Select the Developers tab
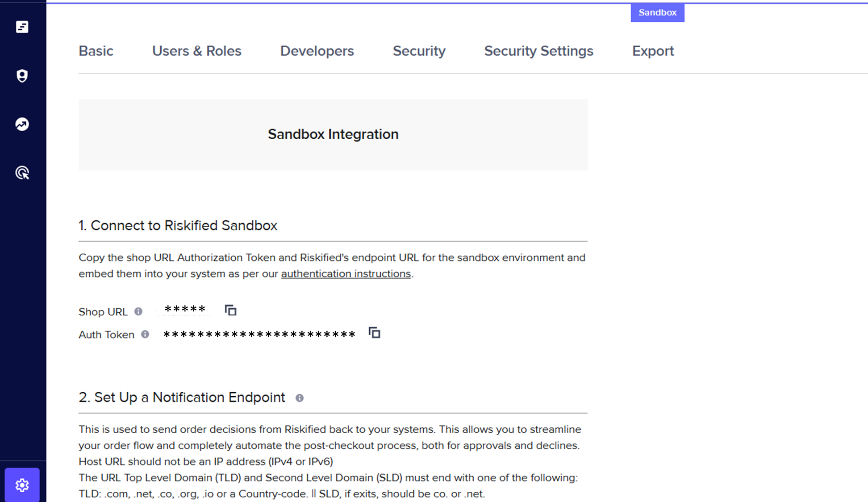868x502 pixels. [x=317, y=51]
